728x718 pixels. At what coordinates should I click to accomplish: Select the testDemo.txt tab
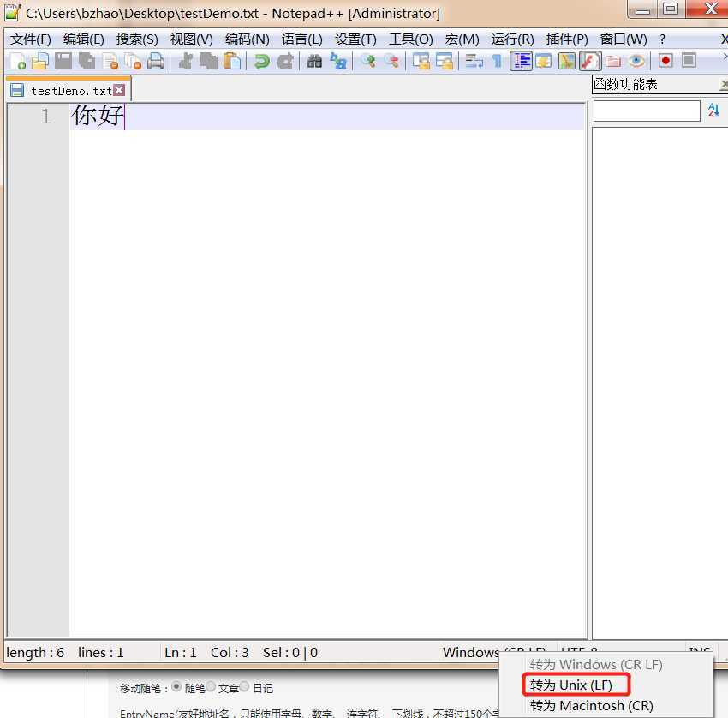click(x=68, y=90)
